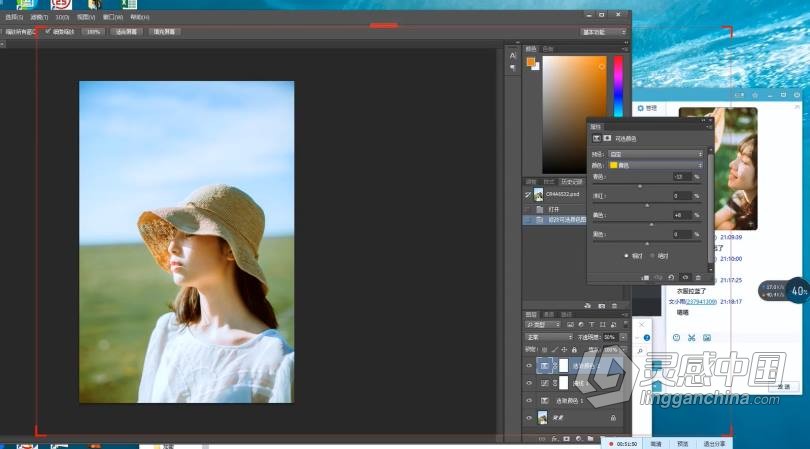Click the layer mask icon in the Properties panel
This screenshot has height=449, width=810.
pos(607,138)
